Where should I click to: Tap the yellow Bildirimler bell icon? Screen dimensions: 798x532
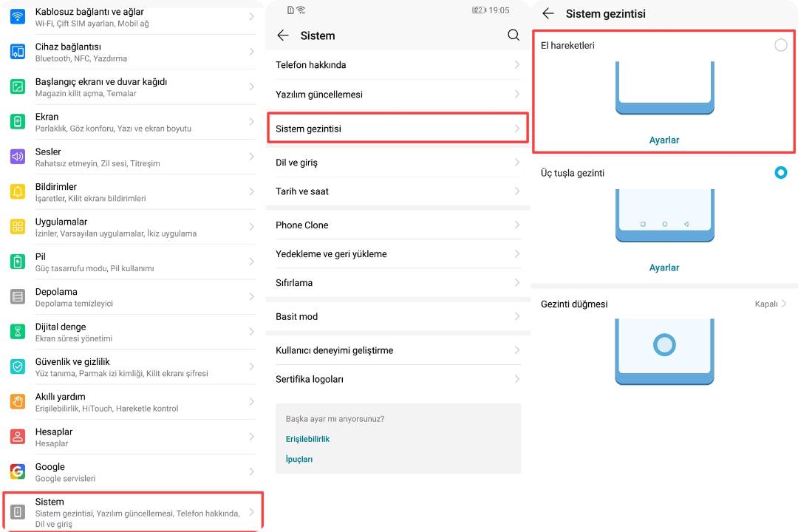click(x=18, y=192)
